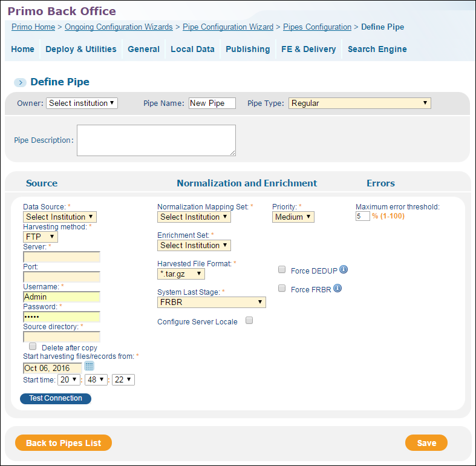The width and height of the screenshot is (476, 466).
Task: Go to Pipe Configuration Wizard breadcrumb
Action: coord(228,27)
